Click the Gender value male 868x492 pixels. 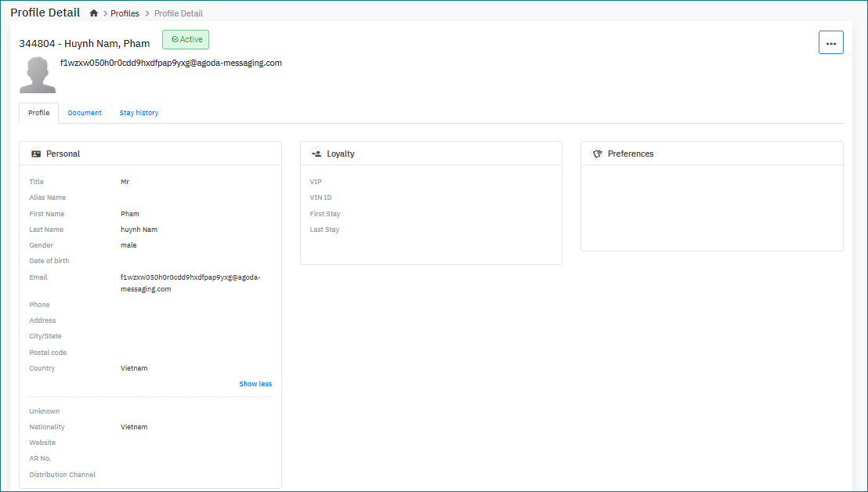(x=128, y=245)
